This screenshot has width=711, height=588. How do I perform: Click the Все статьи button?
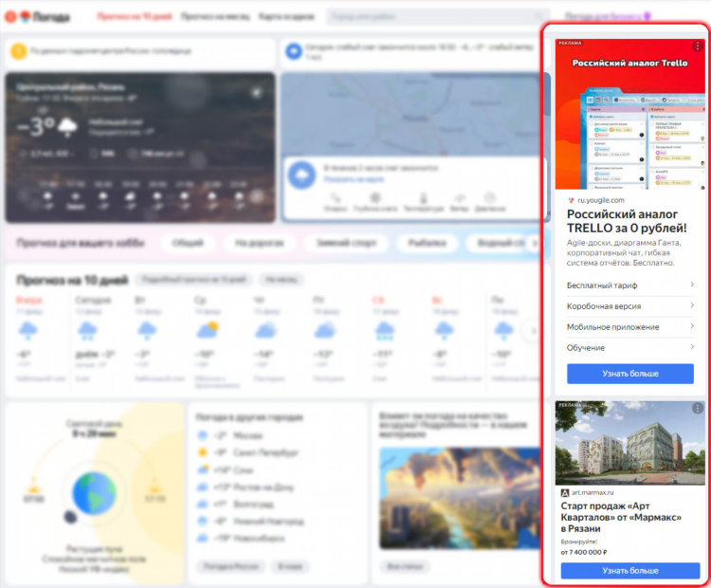tap(403, 566)
